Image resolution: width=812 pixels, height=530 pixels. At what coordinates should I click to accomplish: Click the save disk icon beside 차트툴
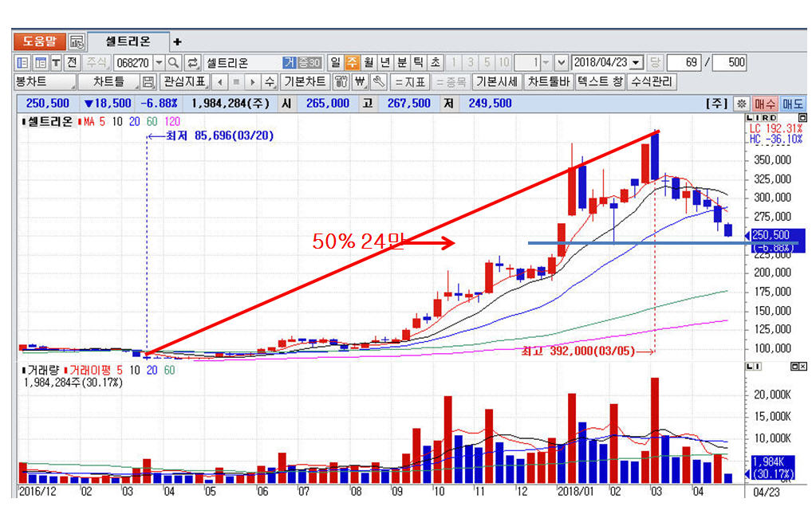148,82
